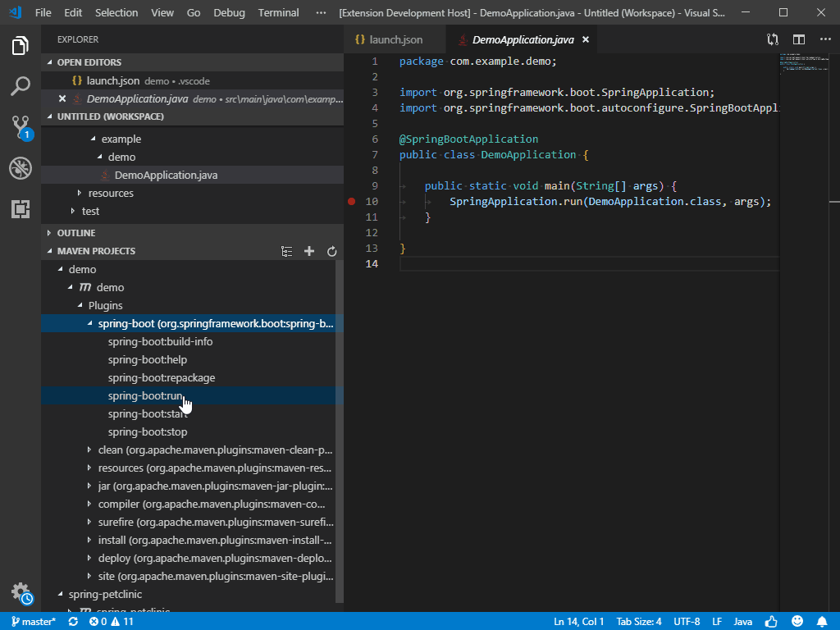This screenshot has width=840, height=630.
Task: Open the File menu
Action: click(43, 12)
